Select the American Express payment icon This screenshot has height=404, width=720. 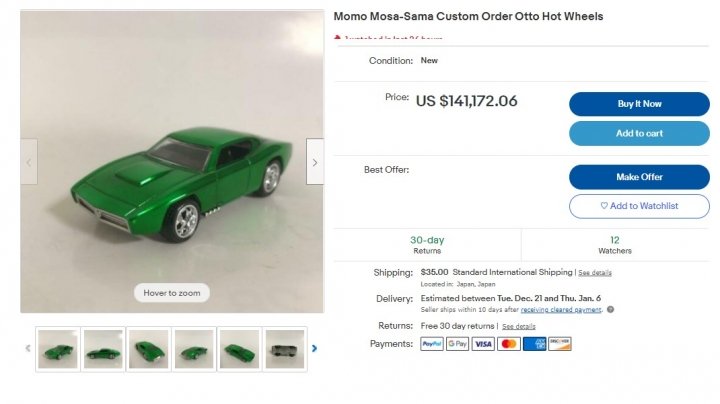(x=534, y=344)
